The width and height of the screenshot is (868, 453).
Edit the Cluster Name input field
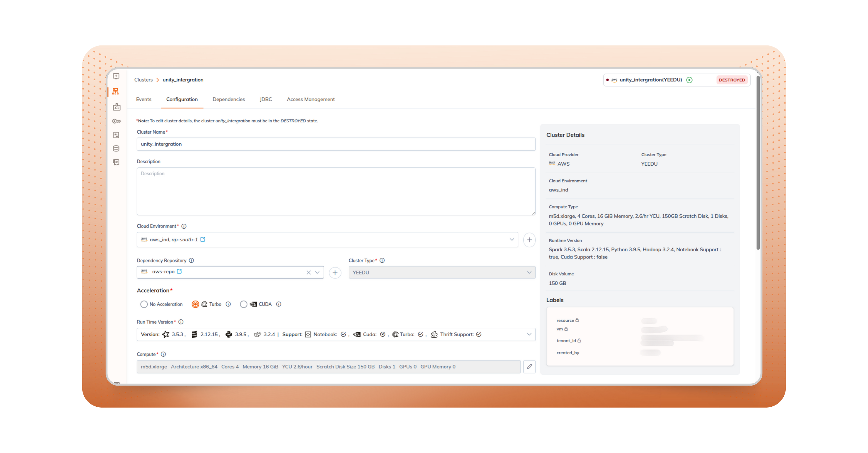coord(336,144)
